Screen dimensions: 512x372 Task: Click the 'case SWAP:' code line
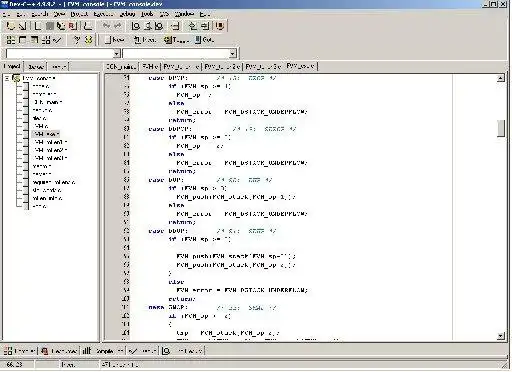click(x=168, y=307)
